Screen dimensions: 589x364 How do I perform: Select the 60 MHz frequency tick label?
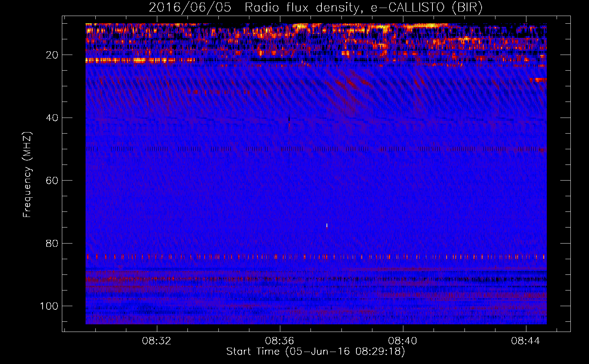coord(52,181)
